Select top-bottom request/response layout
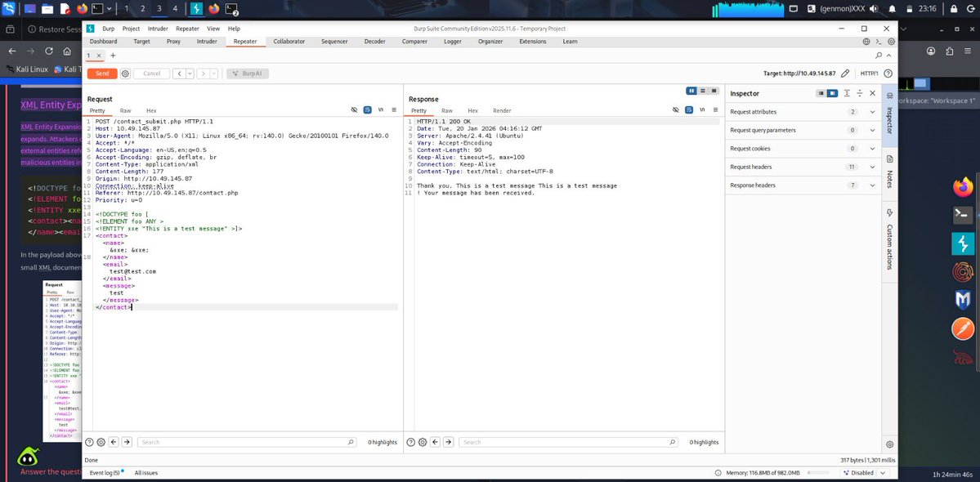 [702, 91]
